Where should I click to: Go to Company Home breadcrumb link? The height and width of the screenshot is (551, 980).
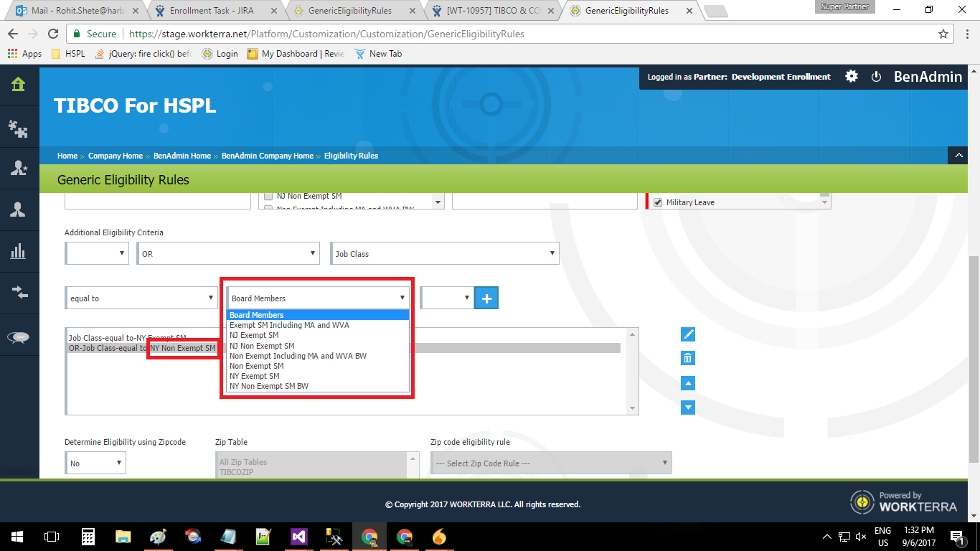click(x=116, y=156)
